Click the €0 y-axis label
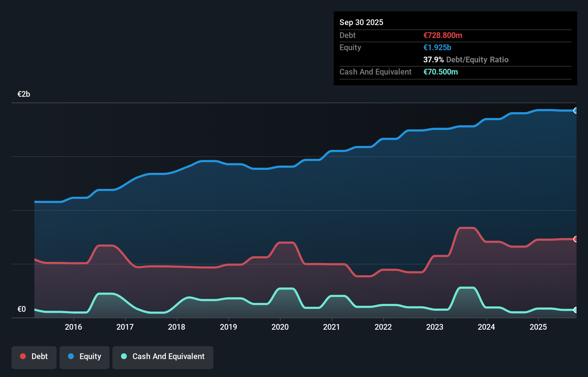 click(x=21, y=309)
